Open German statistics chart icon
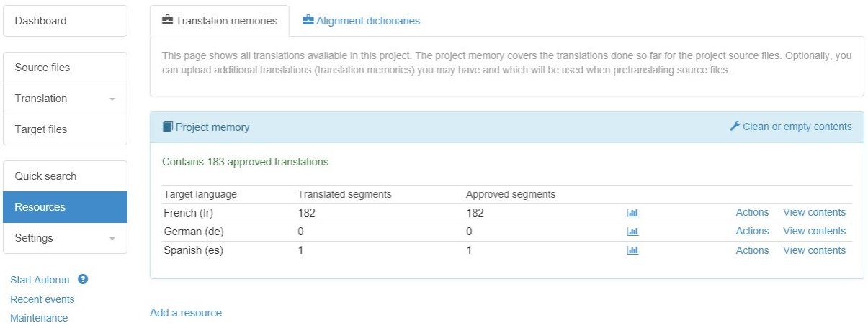The width and height of the screenshot is (868, 328). 632,232
